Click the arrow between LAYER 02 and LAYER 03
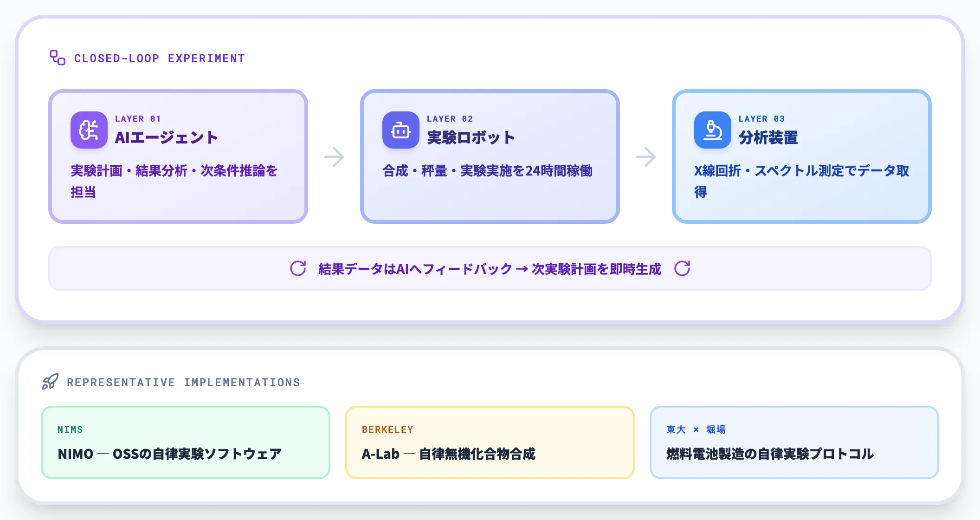This screenshot has height=520, width=980. click(646, 157)
